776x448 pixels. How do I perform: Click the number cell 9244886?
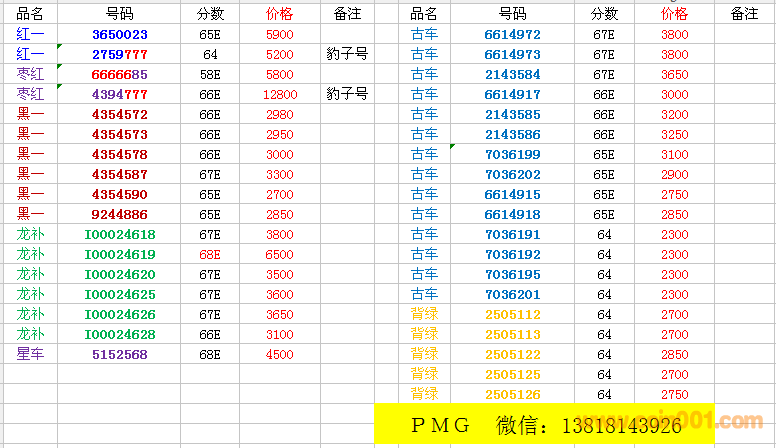[119, 214]
